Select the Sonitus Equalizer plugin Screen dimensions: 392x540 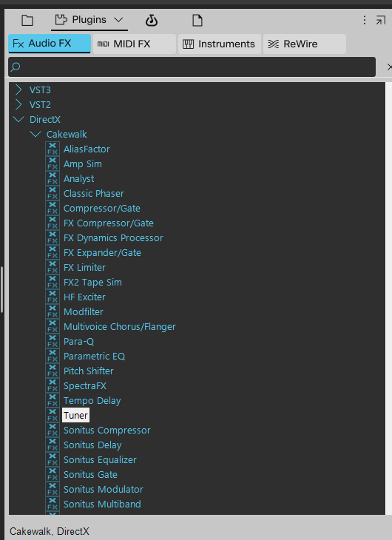coord(100,460)
